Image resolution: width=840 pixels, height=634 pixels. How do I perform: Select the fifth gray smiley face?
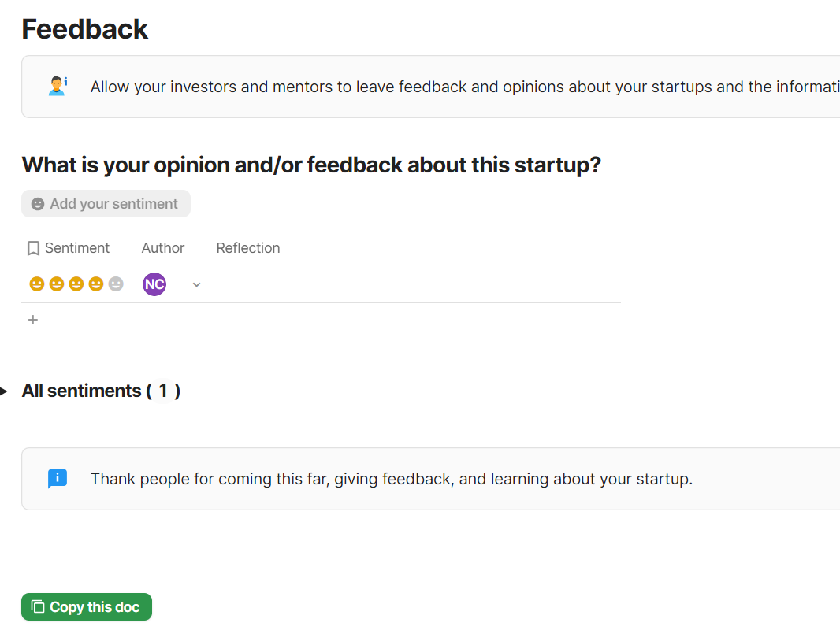pyautogui.click(x=116, y=284)
